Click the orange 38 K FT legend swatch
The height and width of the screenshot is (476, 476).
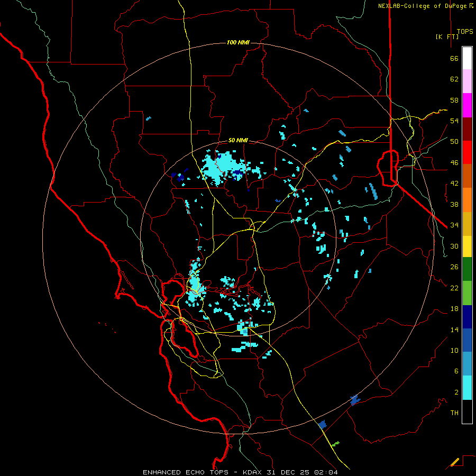pos(467,200)
